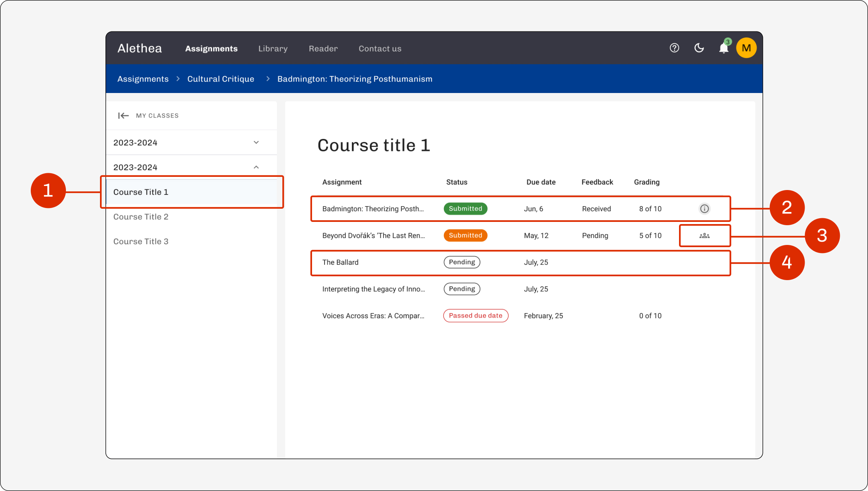Open the user avatar M menu
The image size is (868, 491).
click(746, 48)
